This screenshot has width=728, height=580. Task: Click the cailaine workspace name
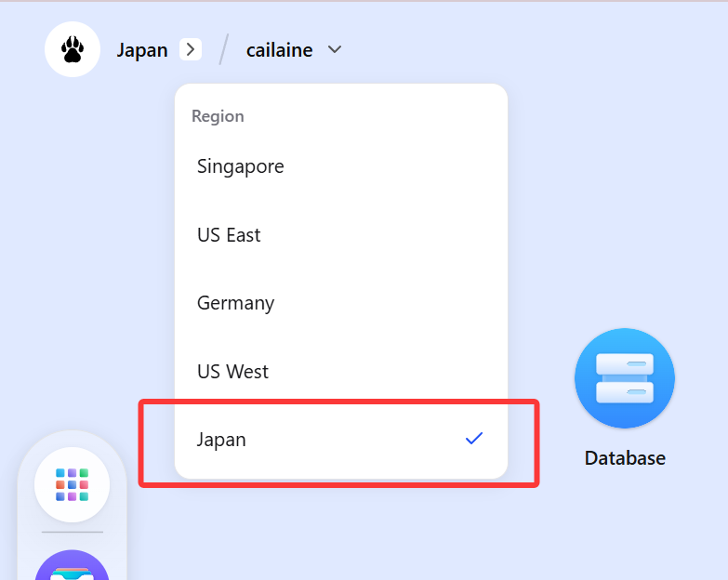coord(279,50)
